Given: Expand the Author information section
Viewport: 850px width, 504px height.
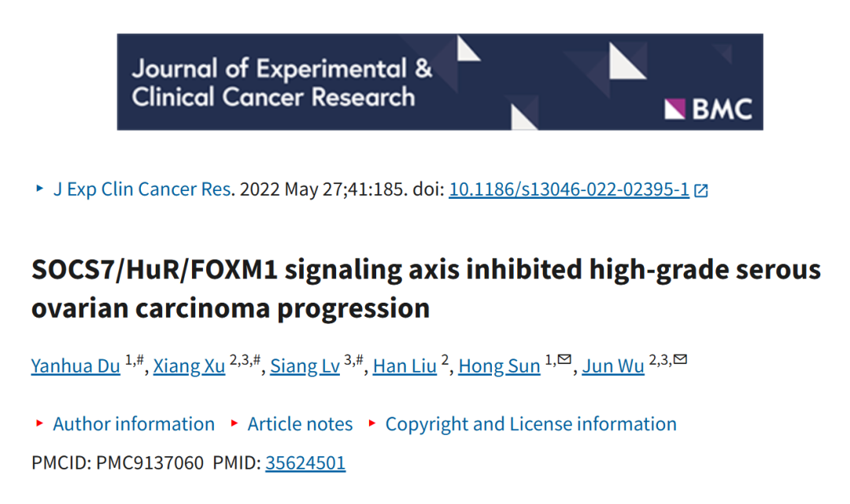Looking at the screenshot, I should [x=133, y=424].
